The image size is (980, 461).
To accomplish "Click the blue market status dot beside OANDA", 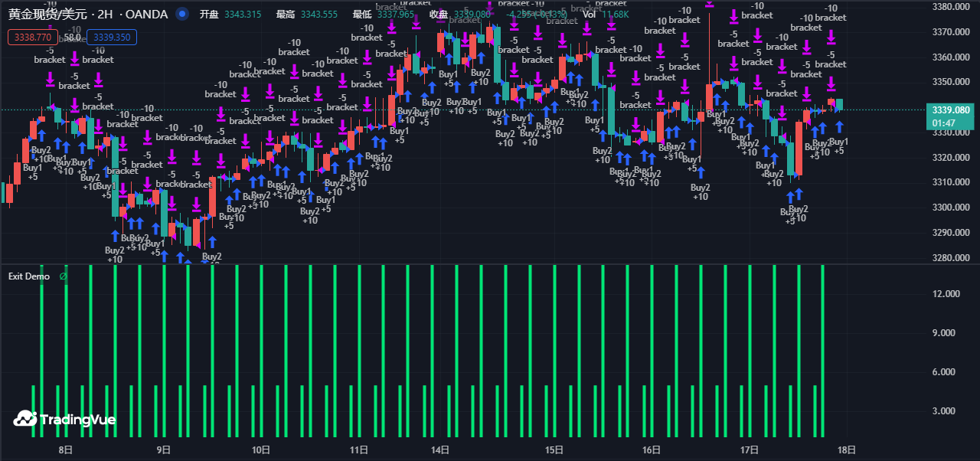I will click(181, 14).
